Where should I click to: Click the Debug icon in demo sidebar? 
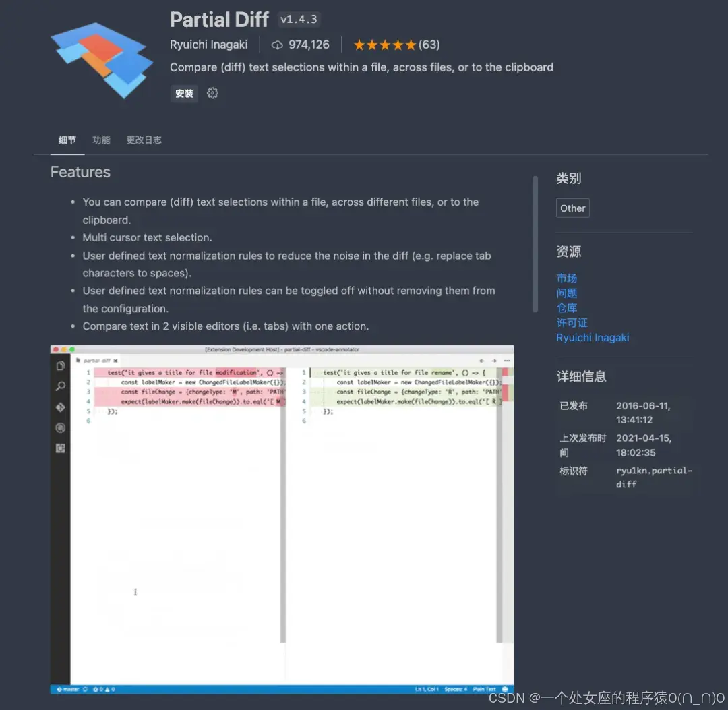coord(61,427)
